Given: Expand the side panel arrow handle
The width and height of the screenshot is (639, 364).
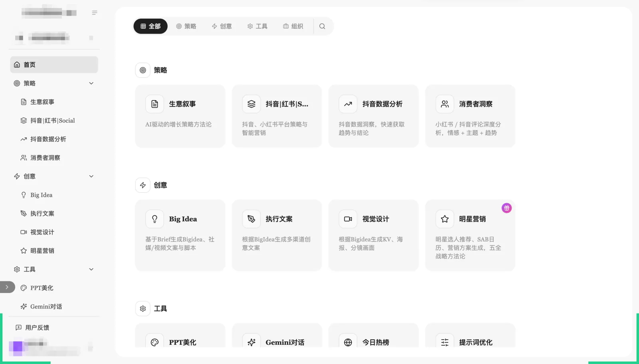Looking at the screenshot, I should [7, 287].
